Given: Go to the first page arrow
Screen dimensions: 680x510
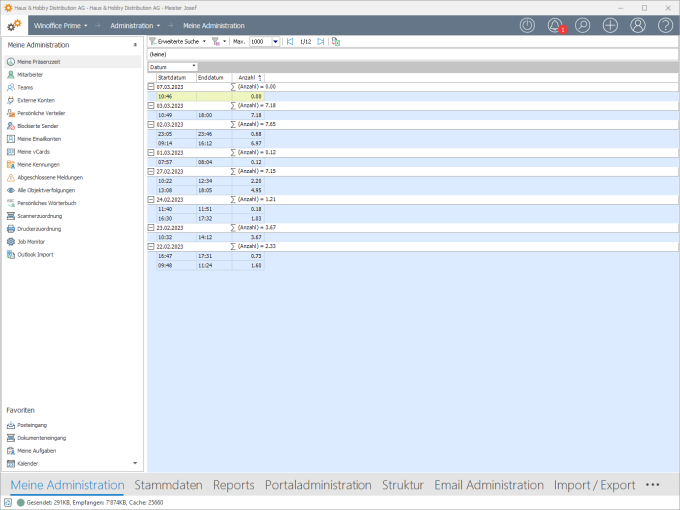Looking at the screenshot, I should (x=290, y=42).
